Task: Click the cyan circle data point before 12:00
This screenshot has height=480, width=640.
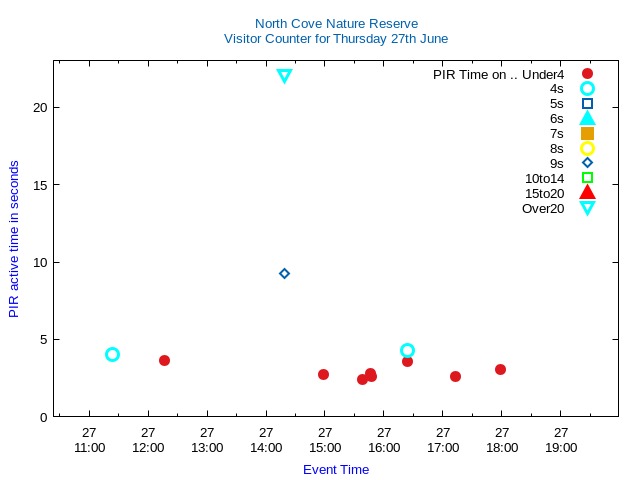Action: coord(112,354)
